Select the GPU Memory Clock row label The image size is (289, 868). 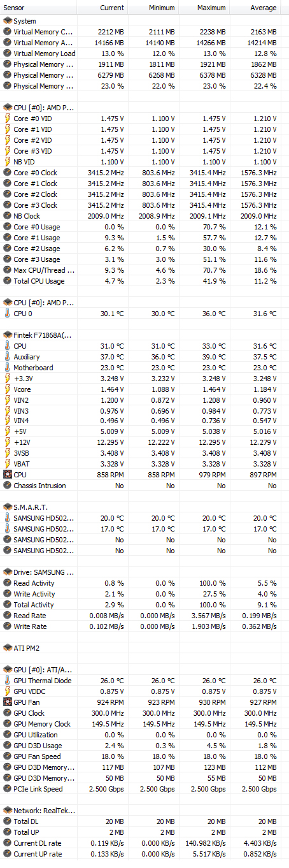[43, 724]
